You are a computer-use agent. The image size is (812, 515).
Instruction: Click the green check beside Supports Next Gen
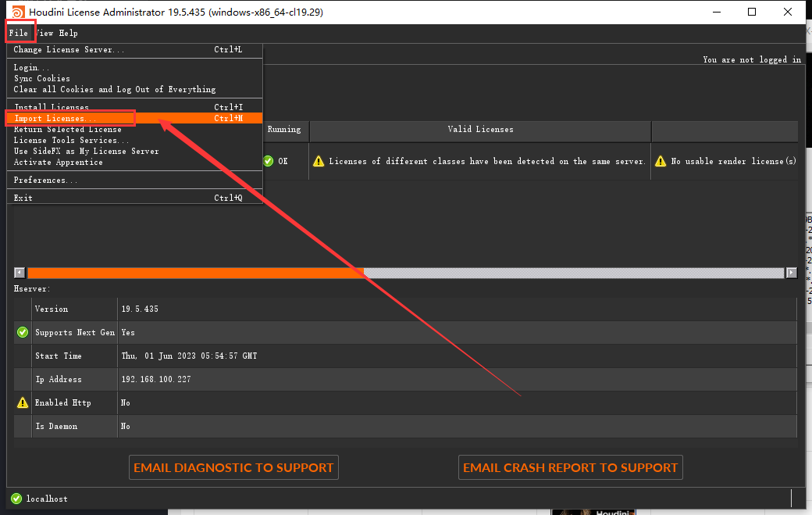[22, 332]
